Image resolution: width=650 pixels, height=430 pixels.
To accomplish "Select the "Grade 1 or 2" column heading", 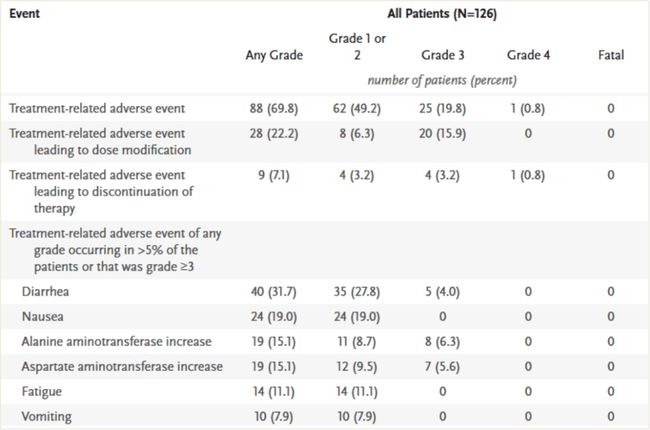I will pos(357,46).
